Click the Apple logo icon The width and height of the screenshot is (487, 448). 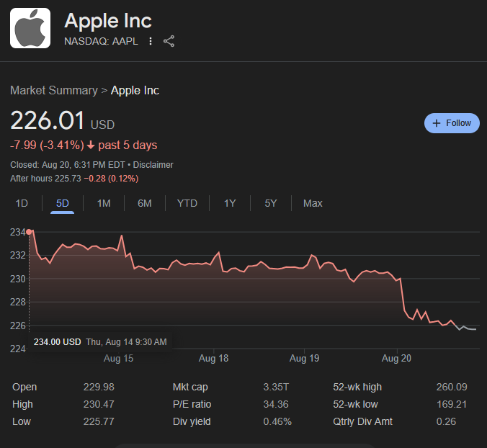30,28
